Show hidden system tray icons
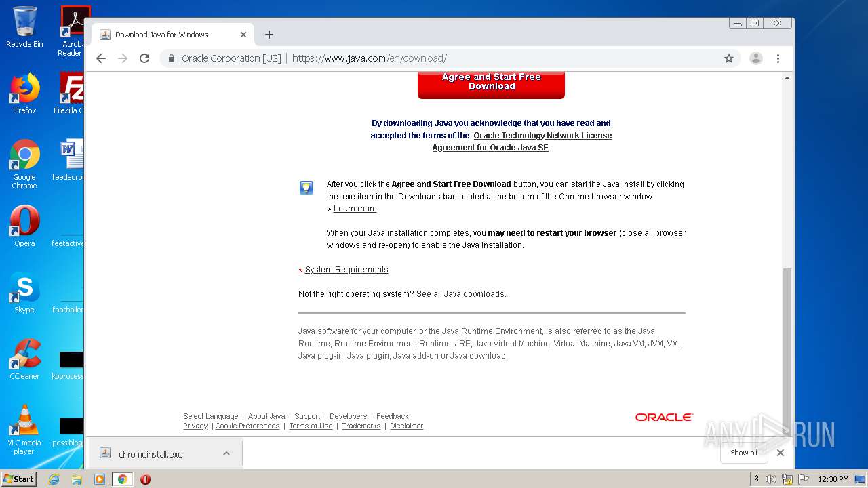This screenshot has height=488, width=868. pyautogui.click(x=757, y=479)
